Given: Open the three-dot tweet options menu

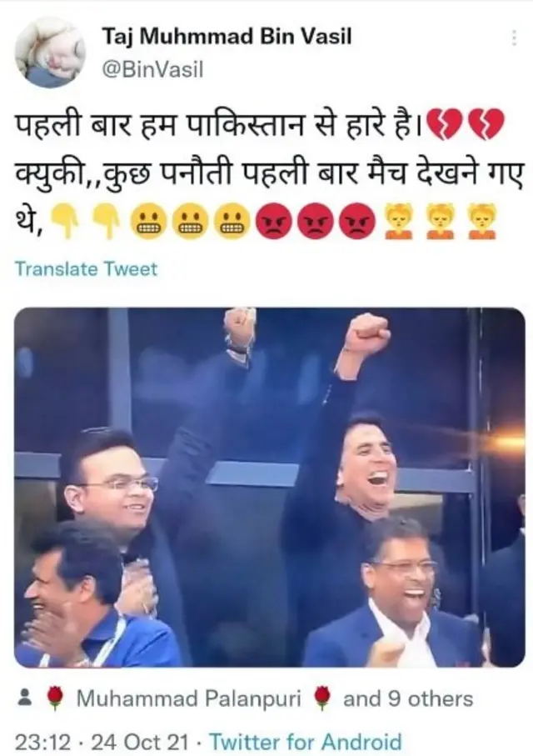Looking at the screenshot, I should 514,38.
